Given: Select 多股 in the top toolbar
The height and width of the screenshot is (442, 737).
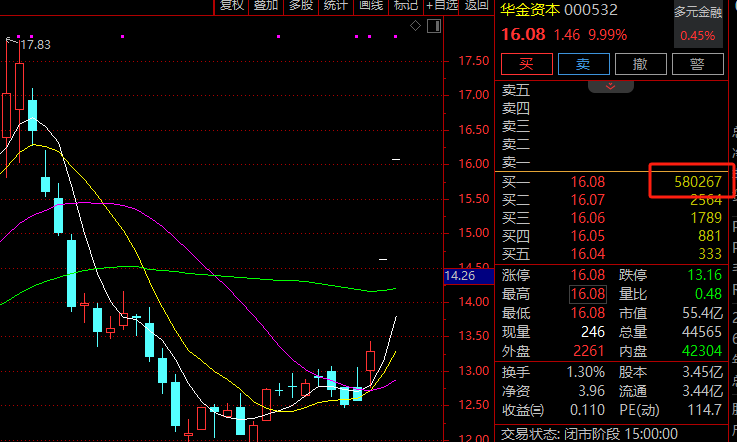Looking at the screenshot, I should pos(301,6).
